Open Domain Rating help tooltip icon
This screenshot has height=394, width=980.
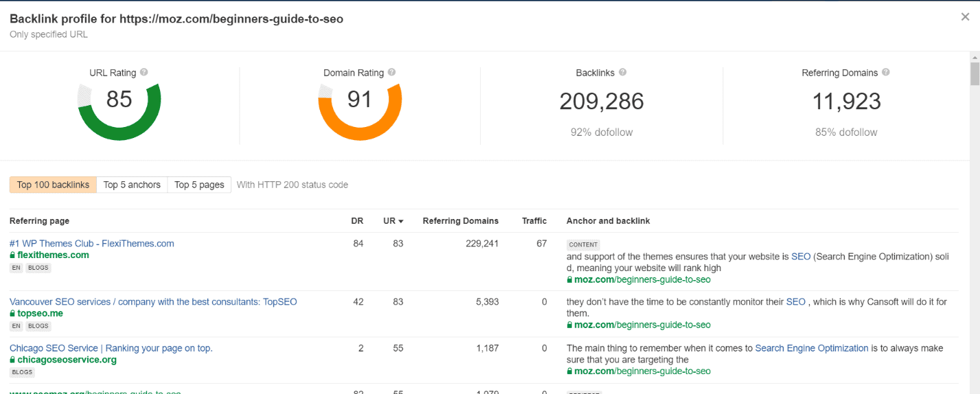(391, 72)
